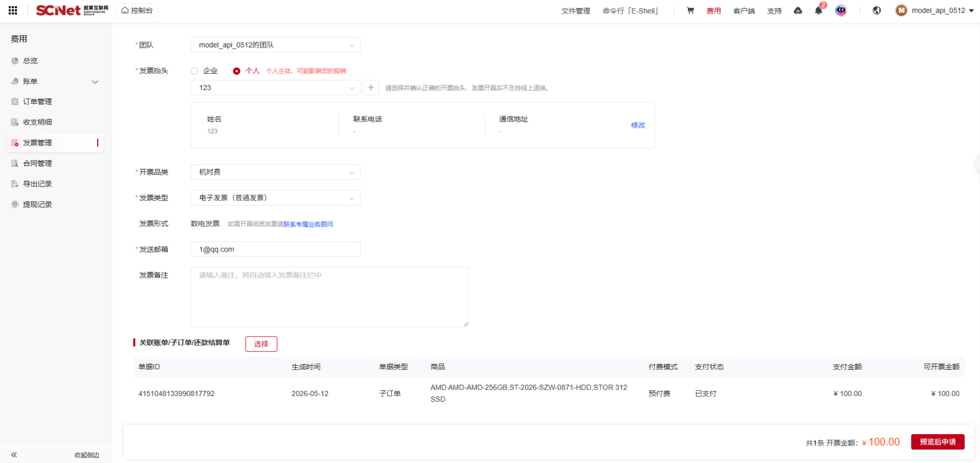The image size is (980, 463).
Task: Open the AI assistant robot icon
Action: (x=840, y=10)
